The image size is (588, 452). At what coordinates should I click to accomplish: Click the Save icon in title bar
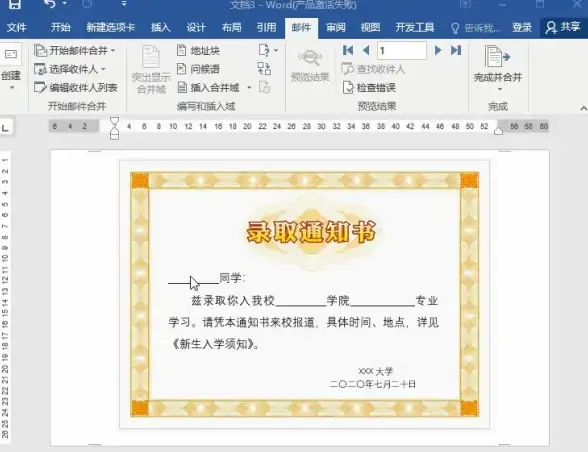pyautogui.click(x=14, y=5)
